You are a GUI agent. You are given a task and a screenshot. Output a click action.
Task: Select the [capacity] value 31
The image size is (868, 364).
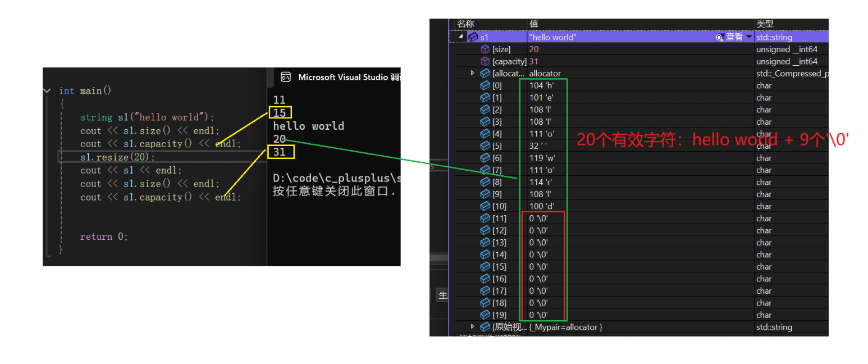pos(533,61)
